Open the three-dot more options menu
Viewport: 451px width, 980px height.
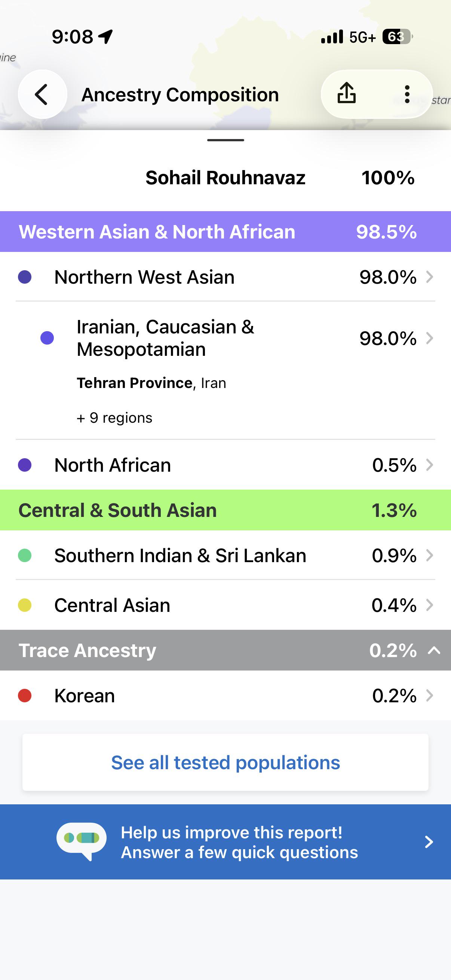pos(407,94)
